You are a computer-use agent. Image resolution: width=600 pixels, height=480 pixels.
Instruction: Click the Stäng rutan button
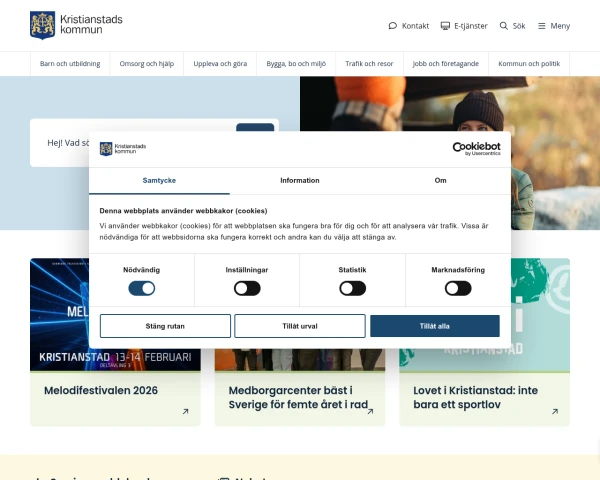pos(165,326)
